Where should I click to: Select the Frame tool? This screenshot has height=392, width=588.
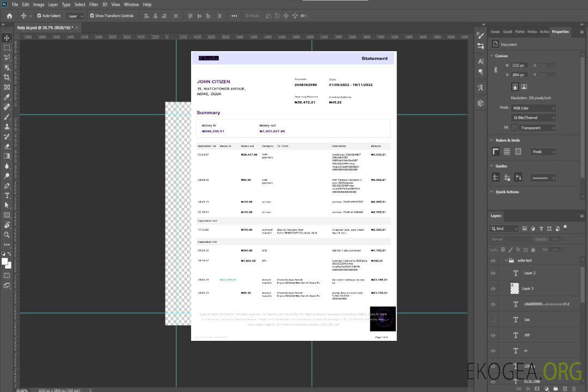[7, 87]
